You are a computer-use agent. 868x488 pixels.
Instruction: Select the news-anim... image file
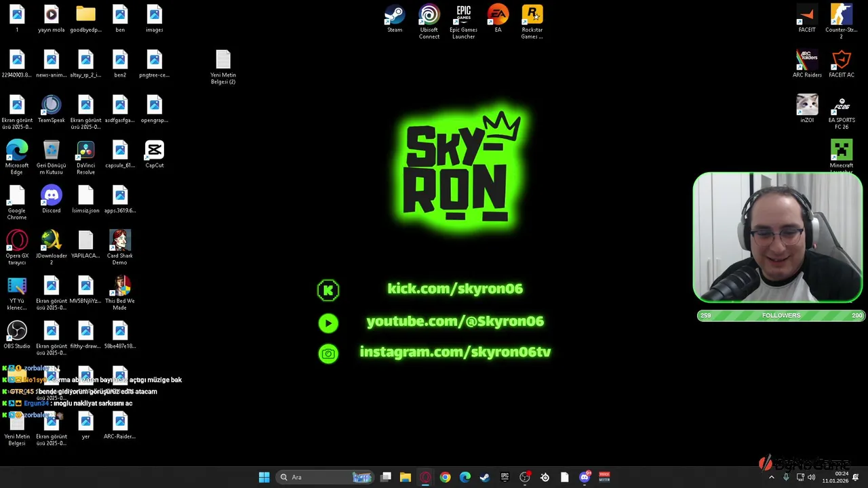(x=52, y=64)
